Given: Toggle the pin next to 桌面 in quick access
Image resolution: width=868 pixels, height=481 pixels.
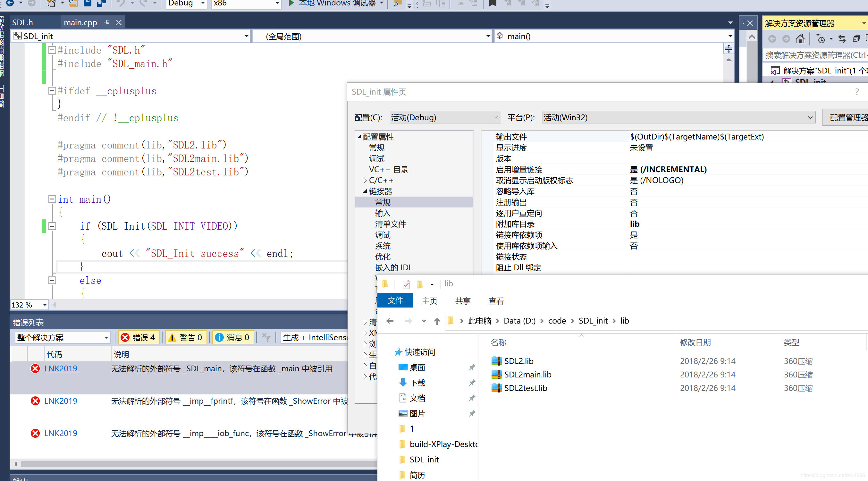Looking at the screenshot, I should (x=472, y=367).
